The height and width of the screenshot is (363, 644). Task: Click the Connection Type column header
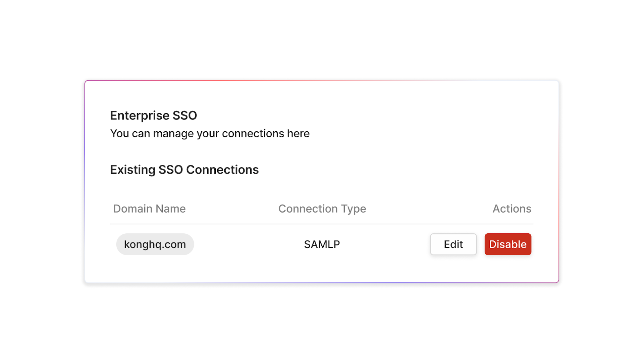point(322,208)
